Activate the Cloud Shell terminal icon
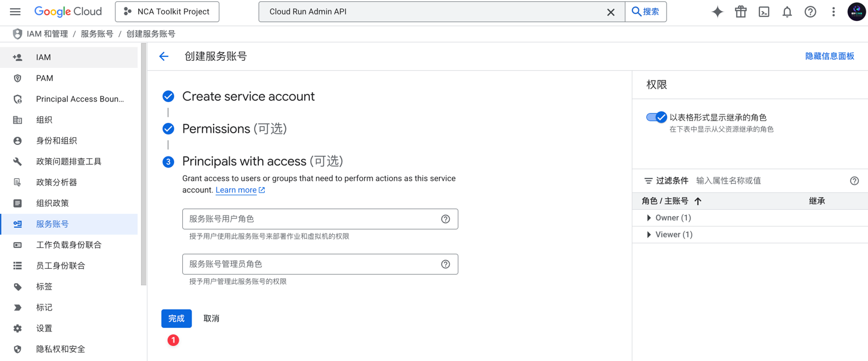Image resolution: width=868 pixels, height=361 pixels. tap(764, 11)
